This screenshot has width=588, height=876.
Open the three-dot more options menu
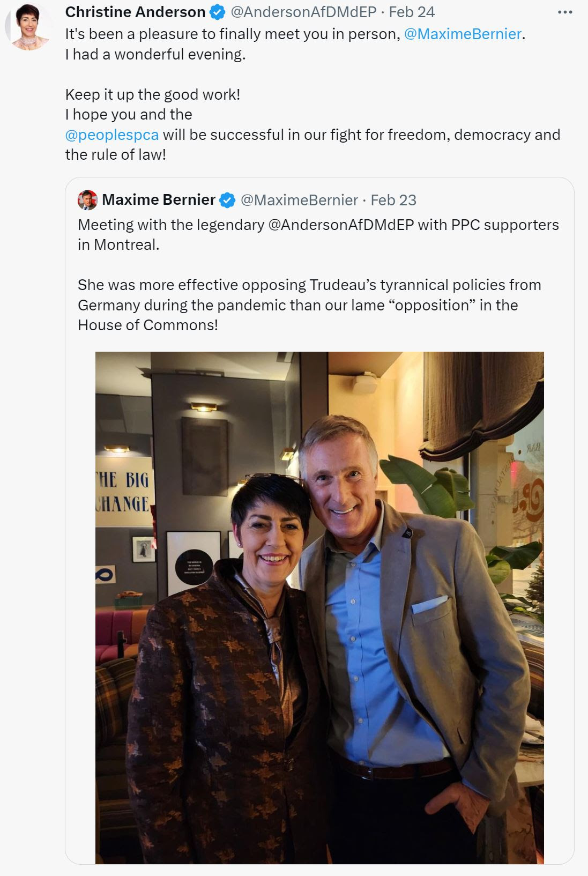tap(565, 12)
